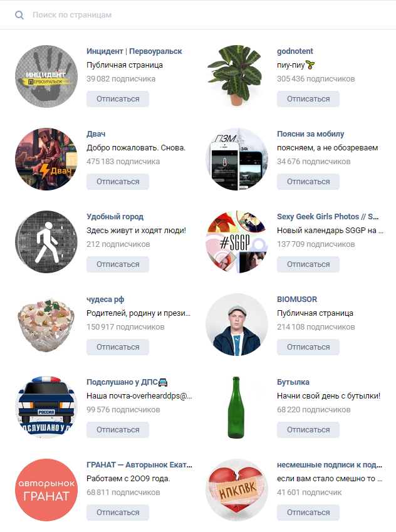Open the чудеса рф salad avatar
This screenshot has width=396, height=532.
[x=46, y=325]
